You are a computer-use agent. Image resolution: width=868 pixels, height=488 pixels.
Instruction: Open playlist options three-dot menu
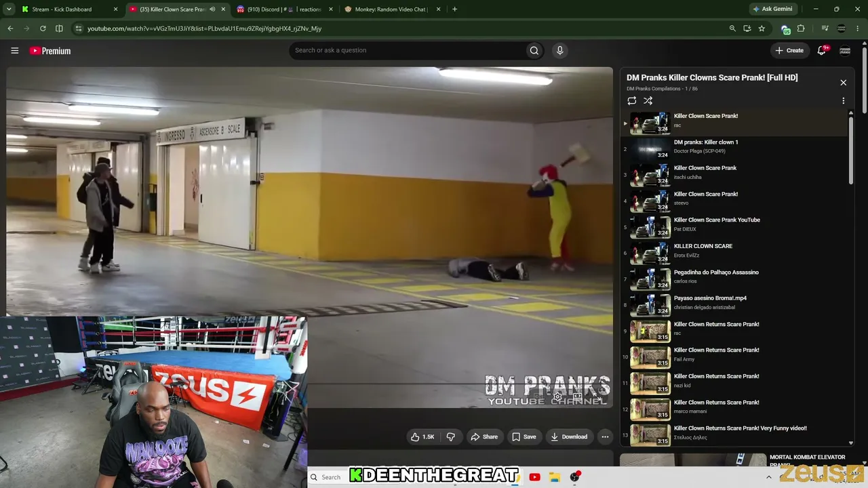click(843, 101)
